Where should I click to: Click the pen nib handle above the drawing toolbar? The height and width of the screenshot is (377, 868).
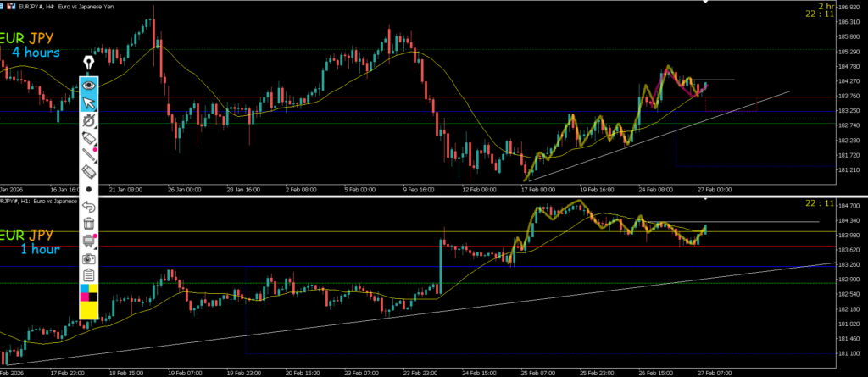[88, 64]
